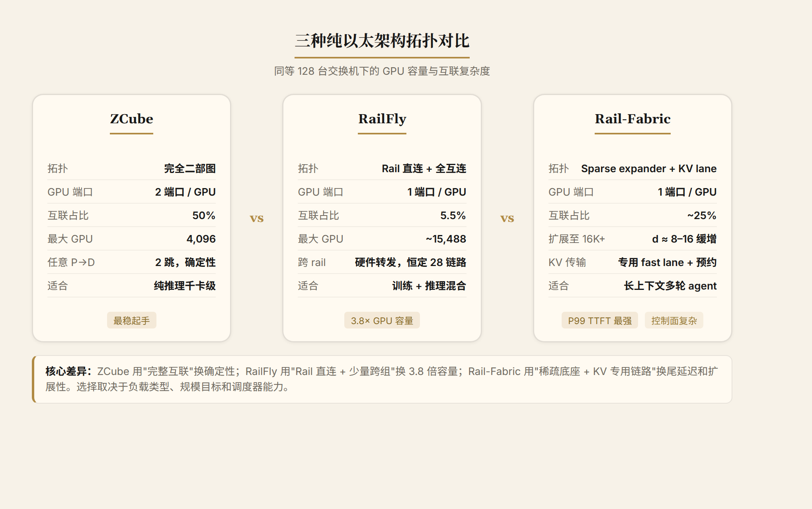
Task: Click the vs between ZCube and RailFly
Action: tap(257, 218)
